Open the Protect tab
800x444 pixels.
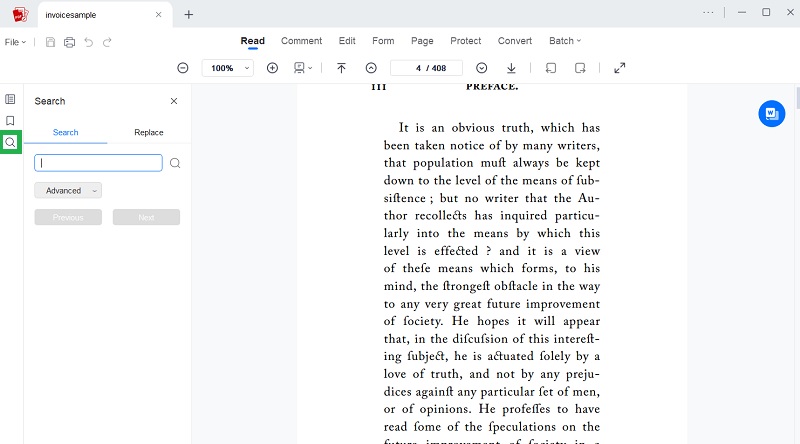(465, 41)
